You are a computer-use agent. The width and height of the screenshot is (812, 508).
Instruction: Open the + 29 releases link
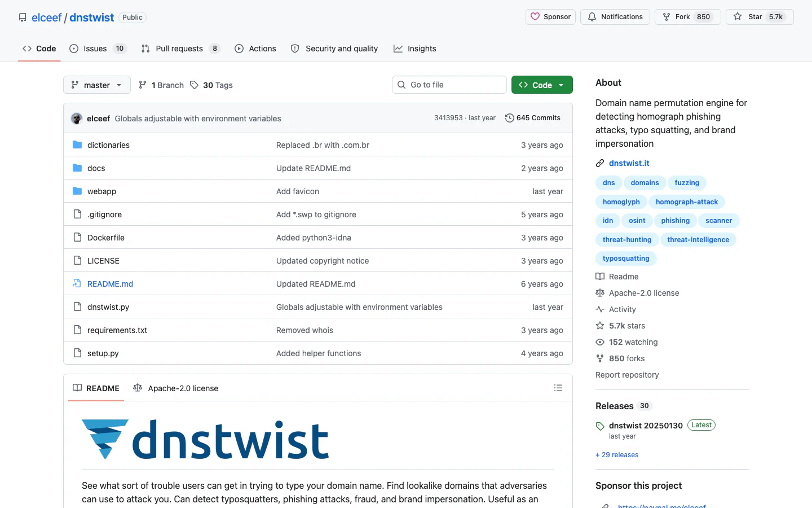(x=617, y=455)
